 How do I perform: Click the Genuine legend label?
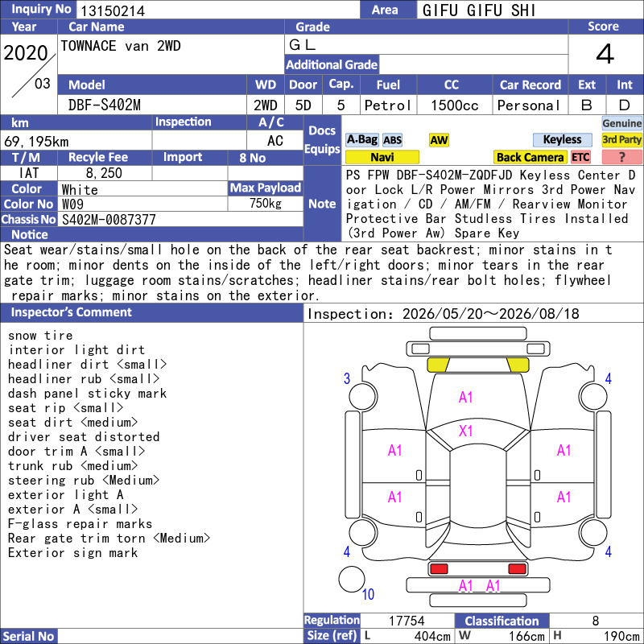(x=621, y=123)
